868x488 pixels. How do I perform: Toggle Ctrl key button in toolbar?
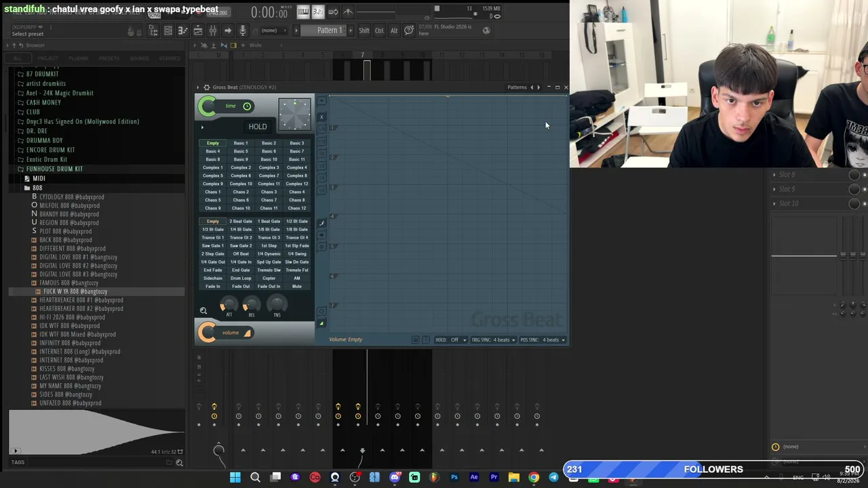379,30
